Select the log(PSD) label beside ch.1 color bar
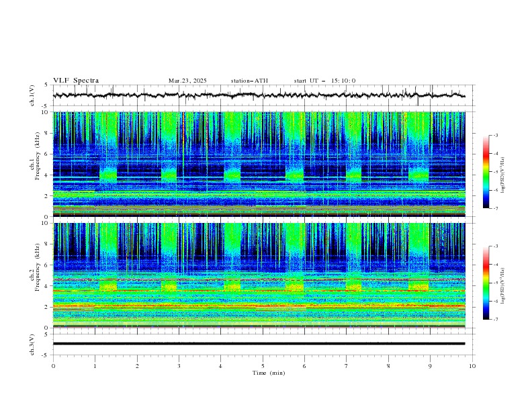Viewport: 532px width, 411px height. [503, 175]
